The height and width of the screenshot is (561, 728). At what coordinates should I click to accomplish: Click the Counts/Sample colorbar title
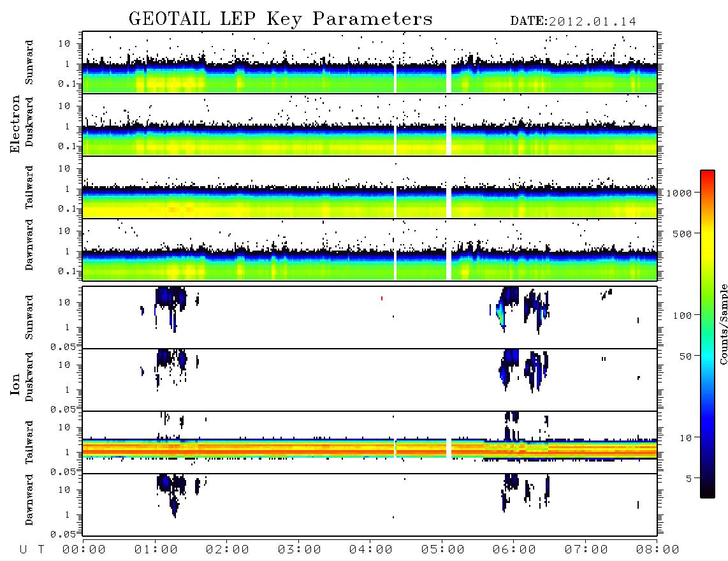coord(724,324)
